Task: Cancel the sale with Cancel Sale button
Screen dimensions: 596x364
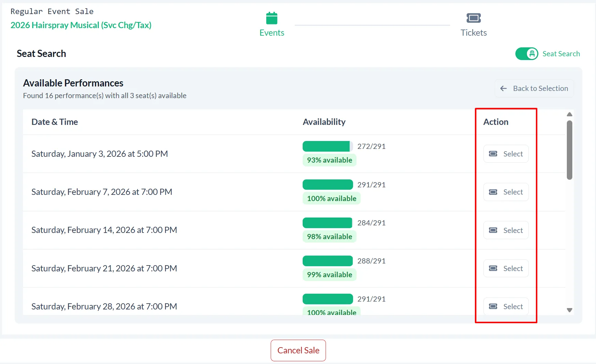Action: point(298,350)
